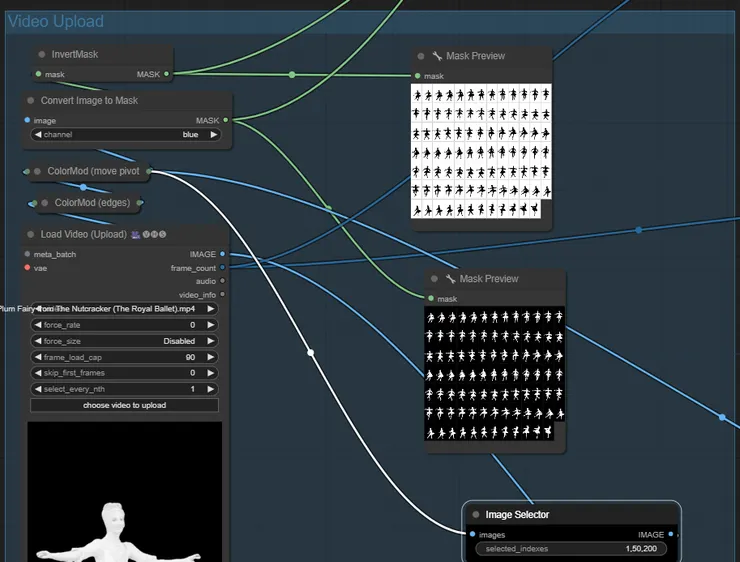740x562 pixels.
Task: Click the selected_indexes input field
Action: click(x=571, y=549)
